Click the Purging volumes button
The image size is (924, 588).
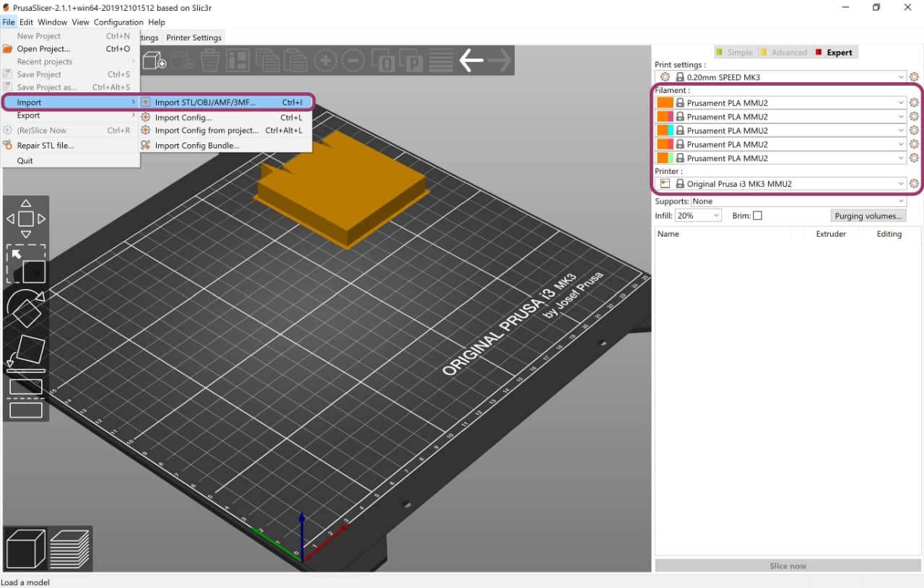tap(868, 216)
